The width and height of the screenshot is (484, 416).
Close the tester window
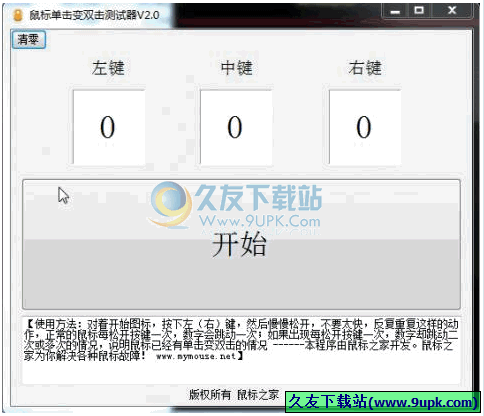(452, 11)
